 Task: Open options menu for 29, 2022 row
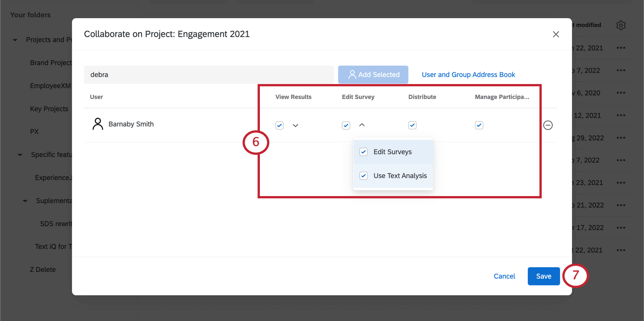tap(621, 138)
